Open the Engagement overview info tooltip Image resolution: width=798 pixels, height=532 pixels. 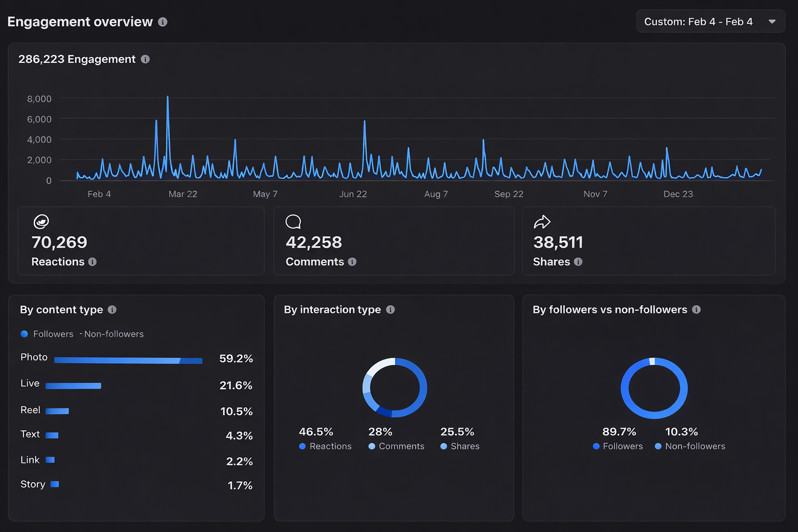[x=162, y=22]
